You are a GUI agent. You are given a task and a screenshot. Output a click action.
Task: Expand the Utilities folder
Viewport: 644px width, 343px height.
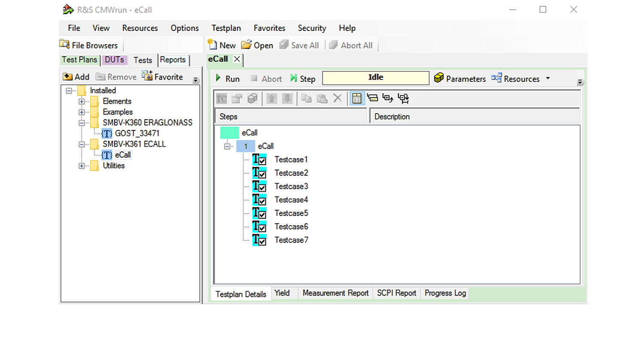(82, 166)
